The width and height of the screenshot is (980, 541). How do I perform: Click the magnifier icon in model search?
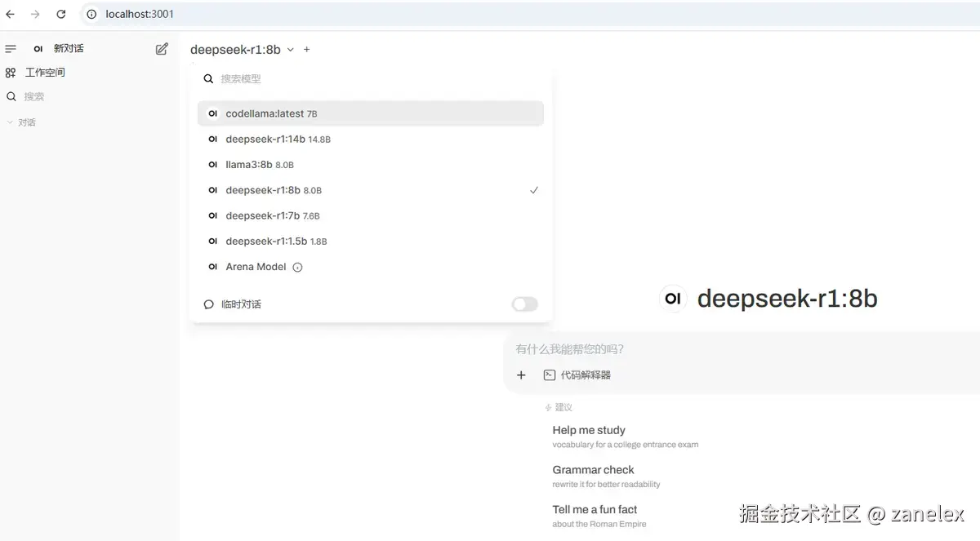tap(208, 79)
